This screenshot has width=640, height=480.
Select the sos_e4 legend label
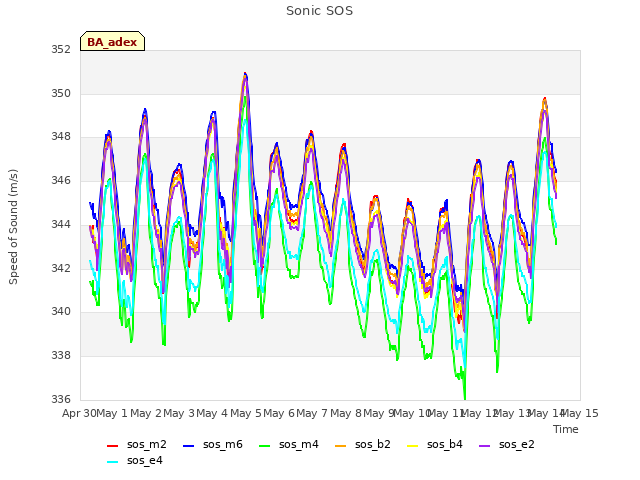(144, 460)
